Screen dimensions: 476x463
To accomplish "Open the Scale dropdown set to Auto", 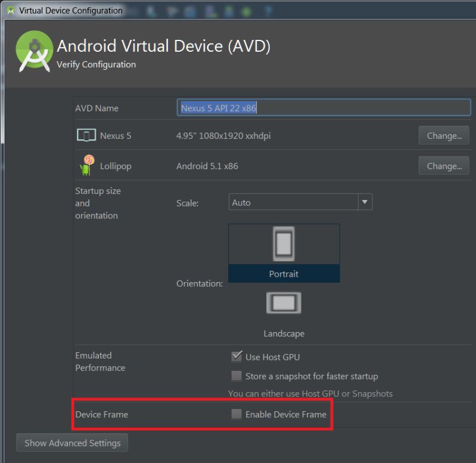I will [300, 202].
